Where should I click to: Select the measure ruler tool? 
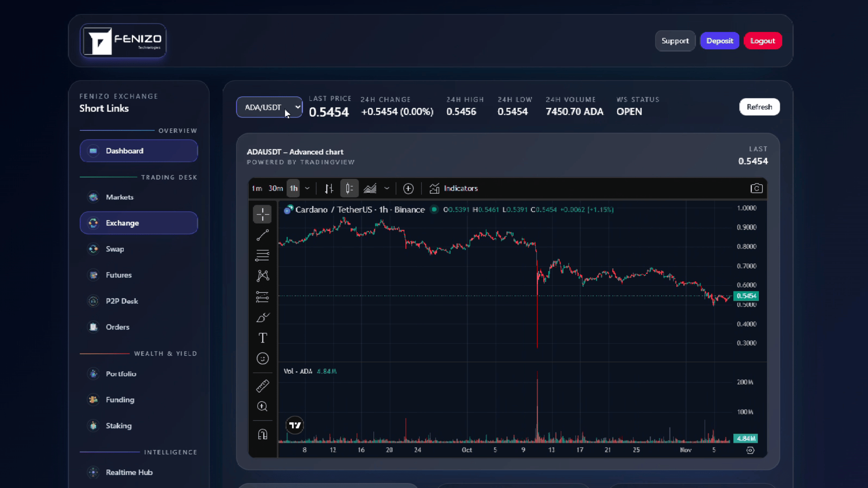(x=262, y=386)
